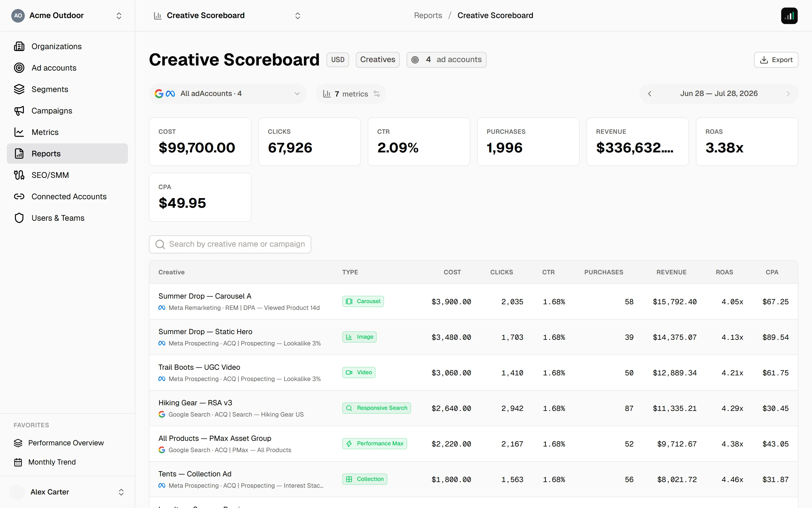Open Monthly Trend favorite

(67, 462)
